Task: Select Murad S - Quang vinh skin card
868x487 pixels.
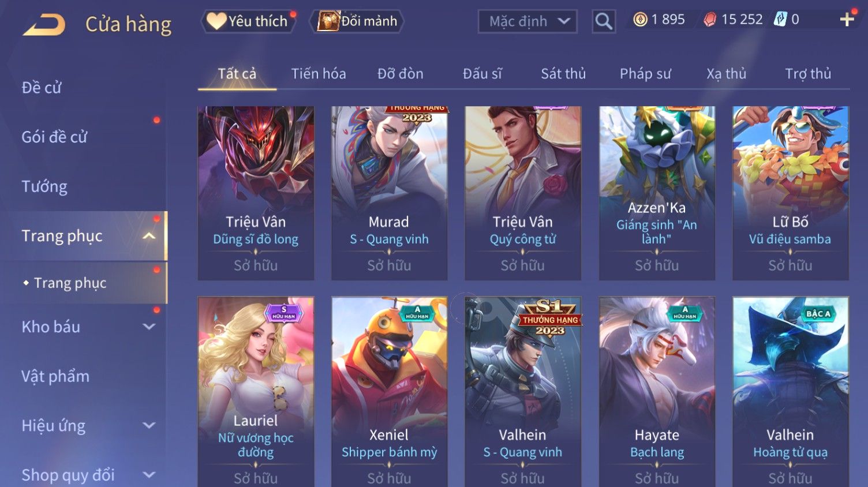Action: click(389, 193)
